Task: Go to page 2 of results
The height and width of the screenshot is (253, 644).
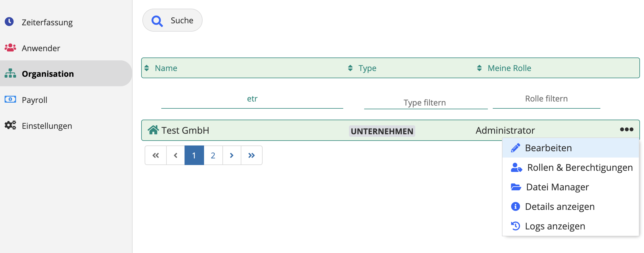Action: tap(213, 155)
